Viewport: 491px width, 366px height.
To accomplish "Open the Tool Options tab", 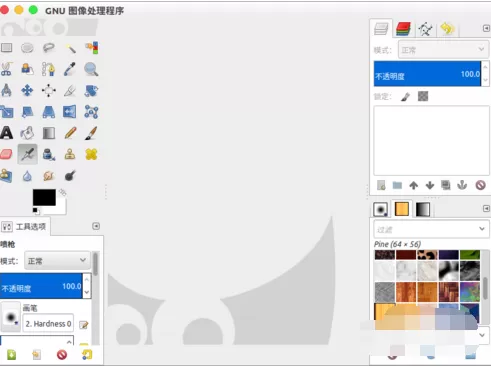I will 25,227.
